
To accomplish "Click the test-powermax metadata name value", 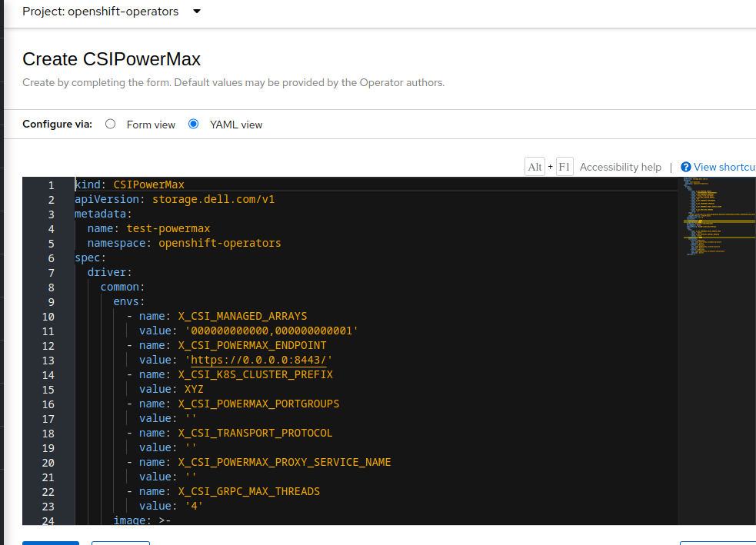I will [x=168, y=228].
